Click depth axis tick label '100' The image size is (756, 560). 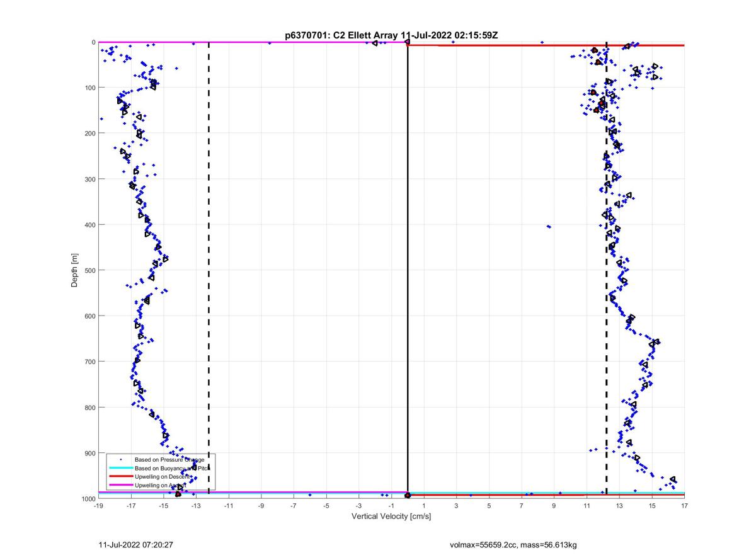click(90, 88)
